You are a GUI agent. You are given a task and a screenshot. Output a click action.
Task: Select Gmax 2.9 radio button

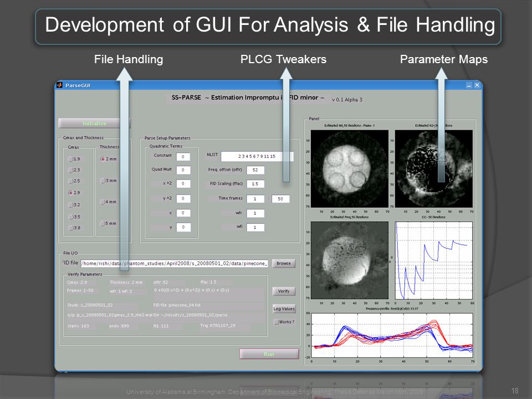click(x=71, y=193)
